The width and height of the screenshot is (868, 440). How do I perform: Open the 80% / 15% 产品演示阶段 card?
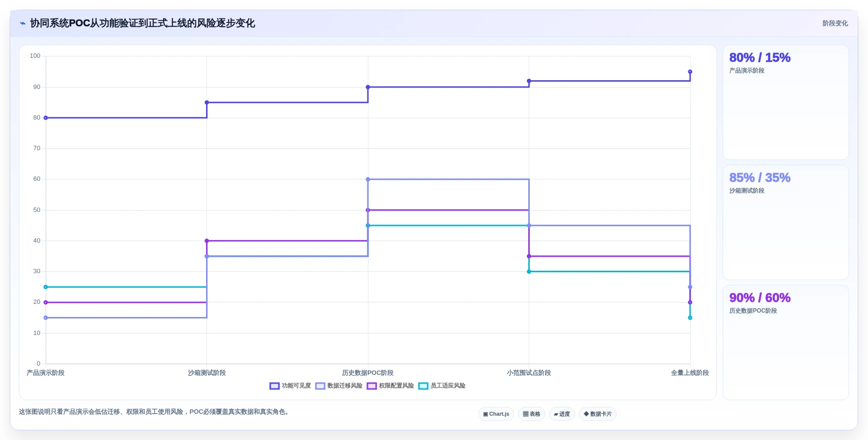point(786,103)
